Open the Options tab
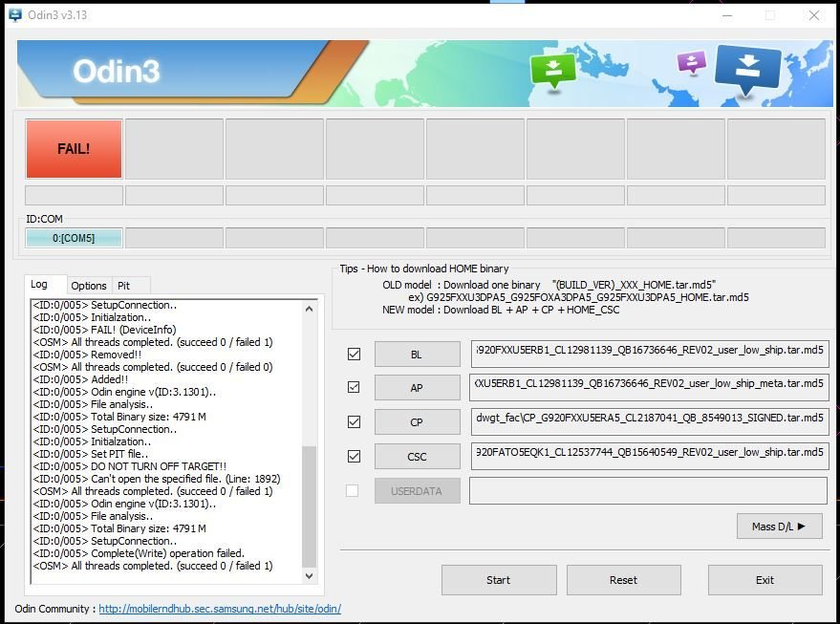 [x=89, y=286]
